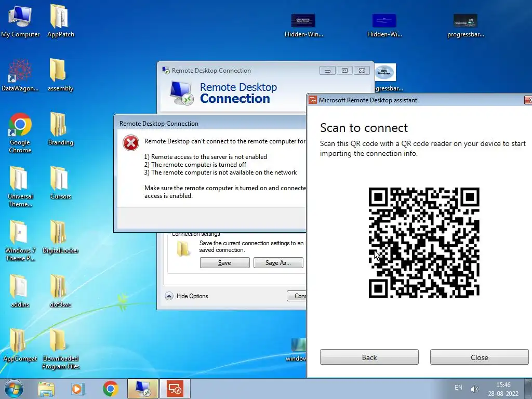Image resolution: width=532 pixels, height=399 pixels.
Task: Click the red error icon in dialog
Action: pyautogui.click(x=130, y=143)
